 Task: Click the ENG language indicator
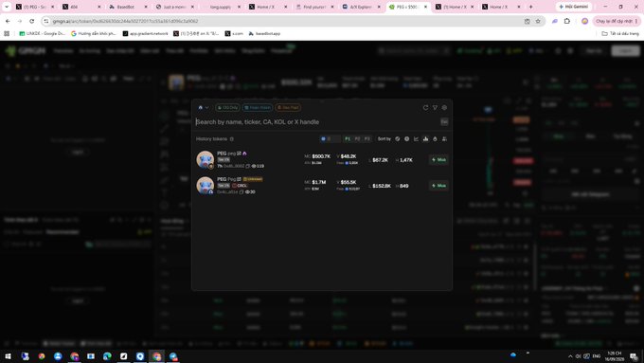click(597, 356)
